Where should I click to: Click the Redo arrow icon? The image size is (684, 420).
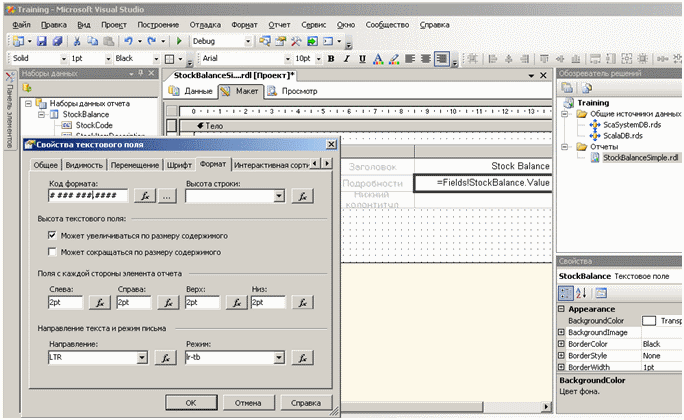coord(151,41)
